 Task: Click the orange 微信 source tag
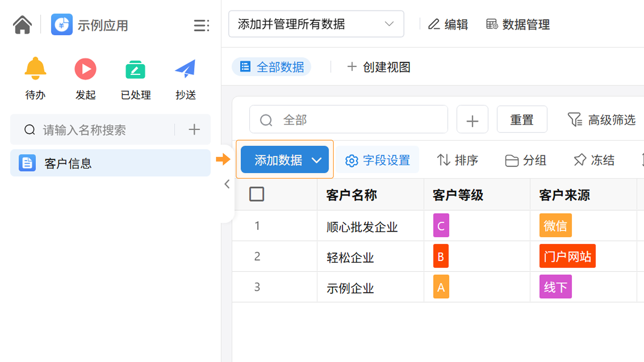click(x=555, y=226)
